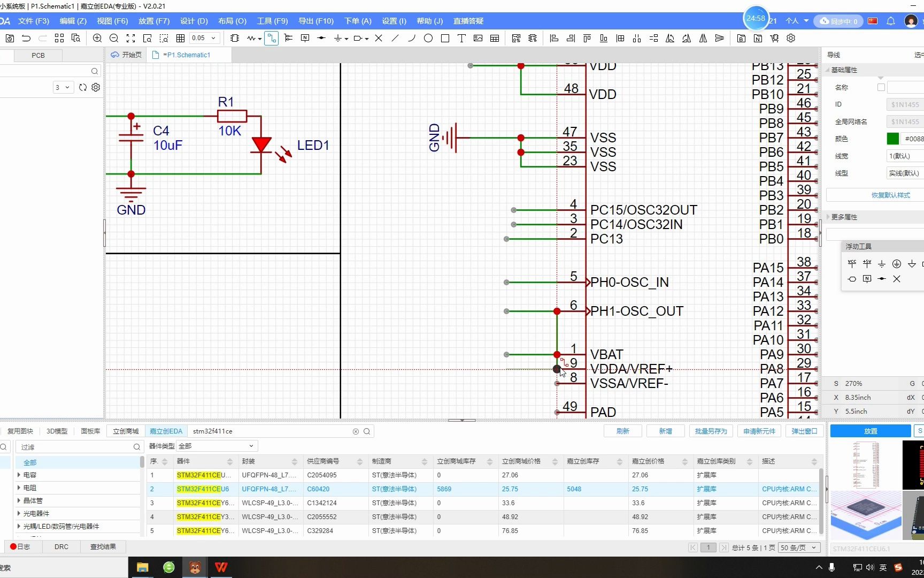Open the line width dropdown
Screen dimensions: 924x578
point(905,156)
